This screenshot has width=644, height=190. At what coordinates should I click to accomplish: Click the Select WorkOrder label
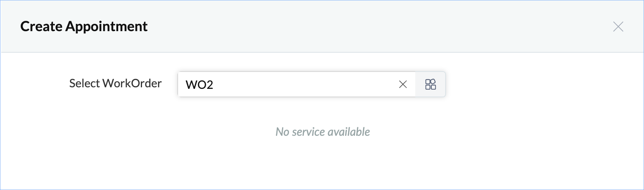(115, 83)
